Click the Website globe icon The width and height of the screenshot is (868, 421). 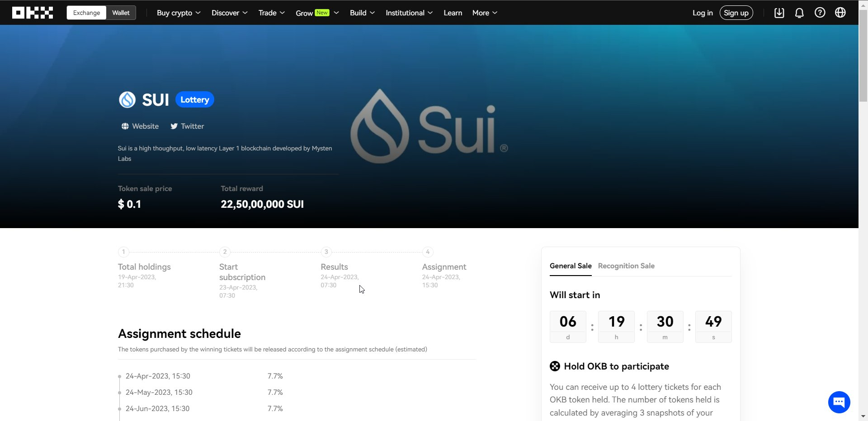[x=125, y=126]
